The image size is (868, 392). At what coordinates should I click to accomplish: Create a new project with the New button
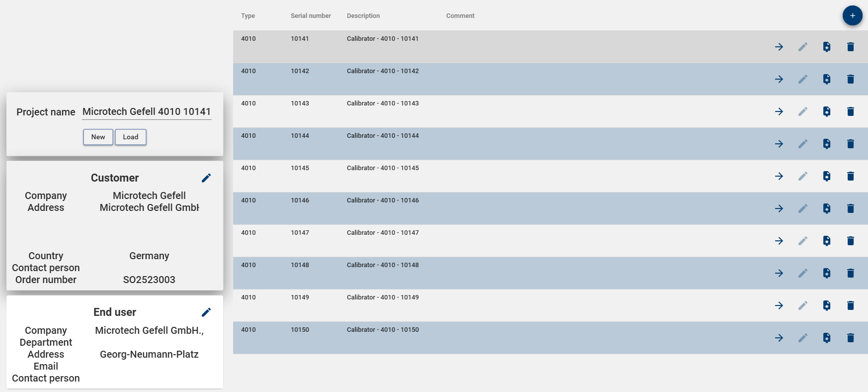coord(98,137)
